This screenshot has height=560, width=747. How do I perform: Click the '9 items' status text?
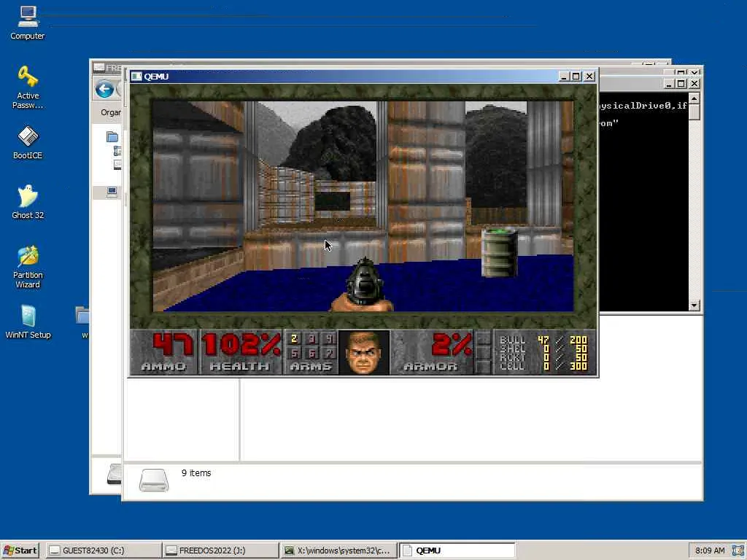(x=196, y=472)
